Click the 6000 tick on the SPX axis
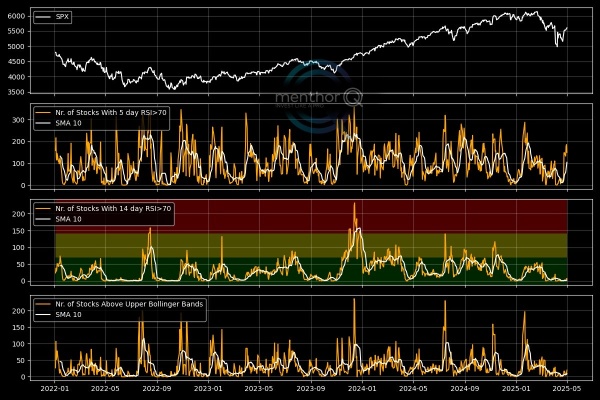Viewport: 600px width, 400px height. pyautogui.click(x=16, y=16)
